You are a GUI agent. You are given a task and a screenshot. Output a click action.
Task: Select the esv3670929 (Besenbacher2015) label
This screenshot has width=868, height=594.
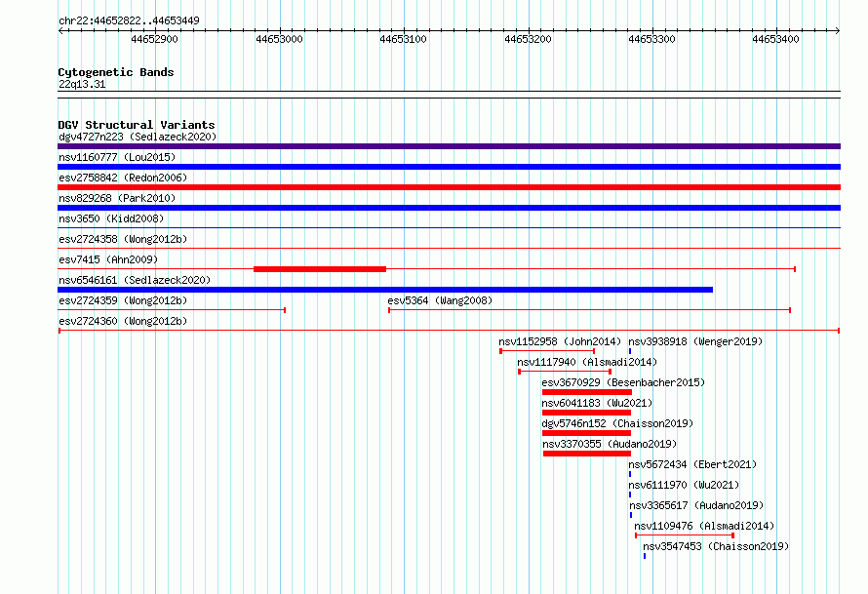pos(623,382)
